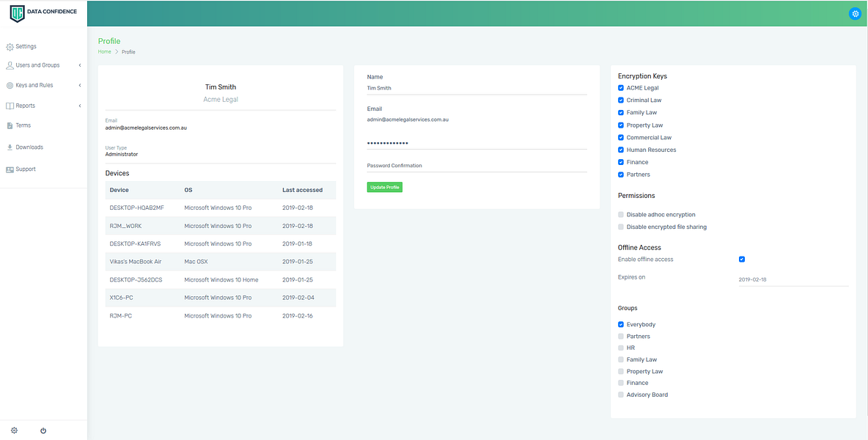This screenshot has width=868, height=440.
Task: Click the Last accessed column header
Action: pyautogui.click(x=302, y=190)
